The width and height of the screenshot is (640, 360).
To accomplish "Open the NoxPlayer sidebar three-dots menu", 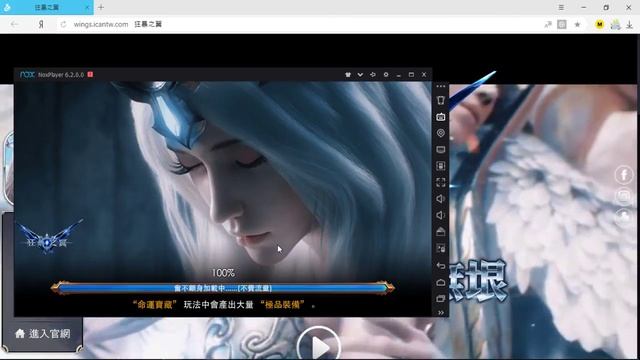I will coord(440,87).
